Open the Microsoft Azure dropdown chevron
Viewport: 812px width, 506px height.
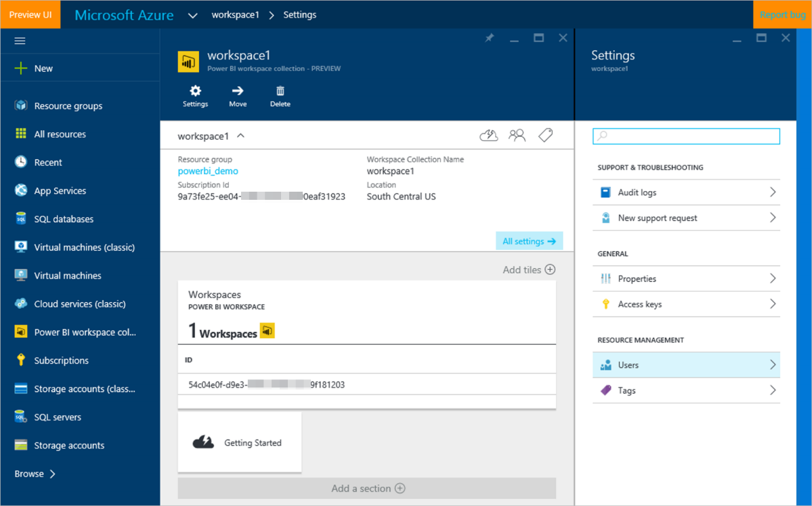point(192,16)
